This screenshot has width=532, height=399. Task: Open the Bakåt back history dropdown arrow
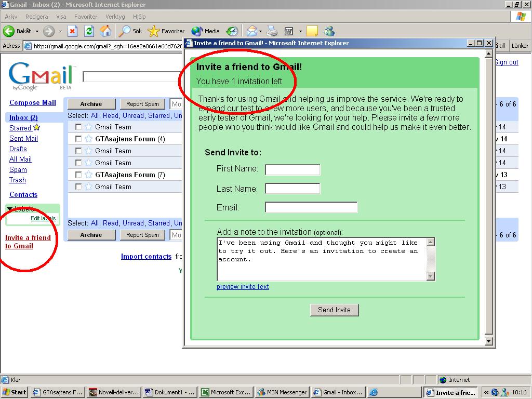[37, 31]
